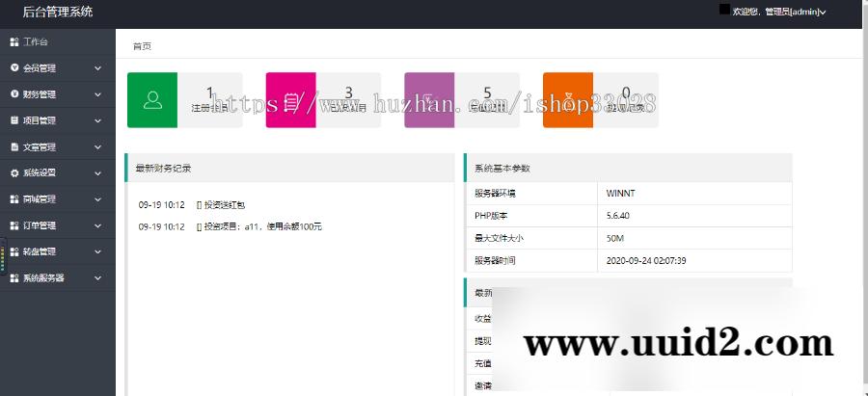Click the 最大文件大小 label cell
868x396 pixels.
[532, 238]
